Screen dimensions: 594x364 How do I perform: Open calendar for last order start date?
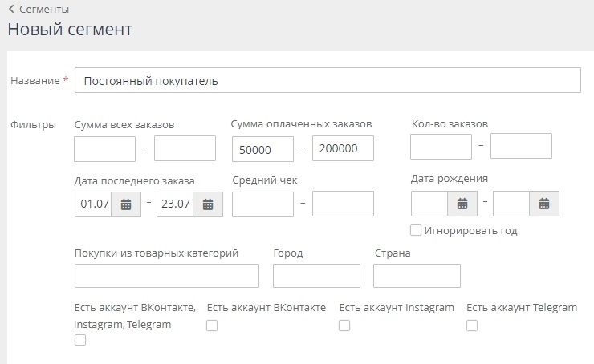point(126,204)
